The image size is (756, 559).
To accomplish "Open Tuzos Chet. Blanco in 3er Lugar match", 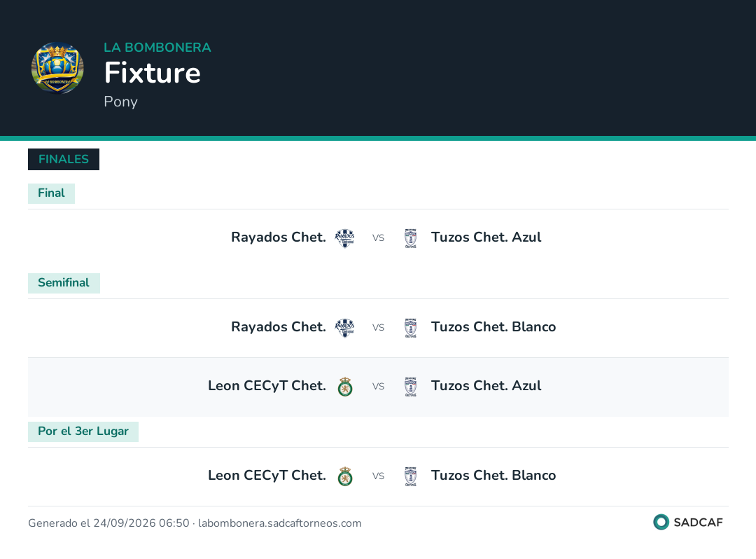I will [493, 476].
